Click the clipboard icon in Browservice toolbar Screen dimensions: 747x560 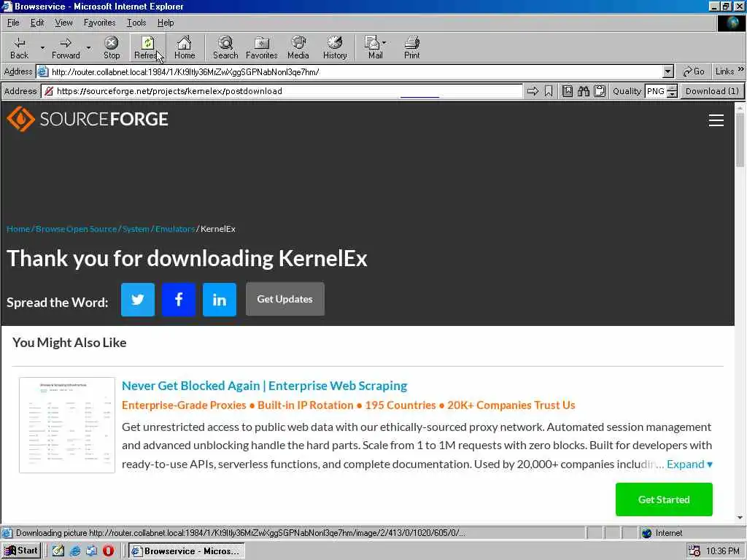point(600,91)
